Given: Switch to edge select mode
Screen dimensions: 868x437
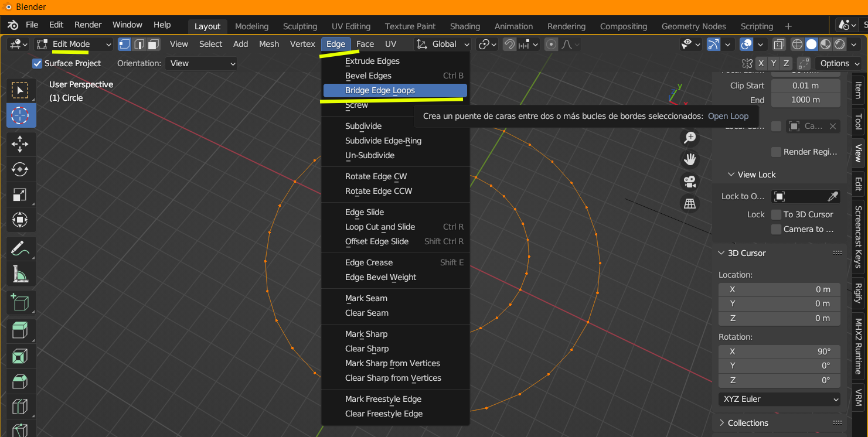Looking at the screenshot, I should click(139, 44).
